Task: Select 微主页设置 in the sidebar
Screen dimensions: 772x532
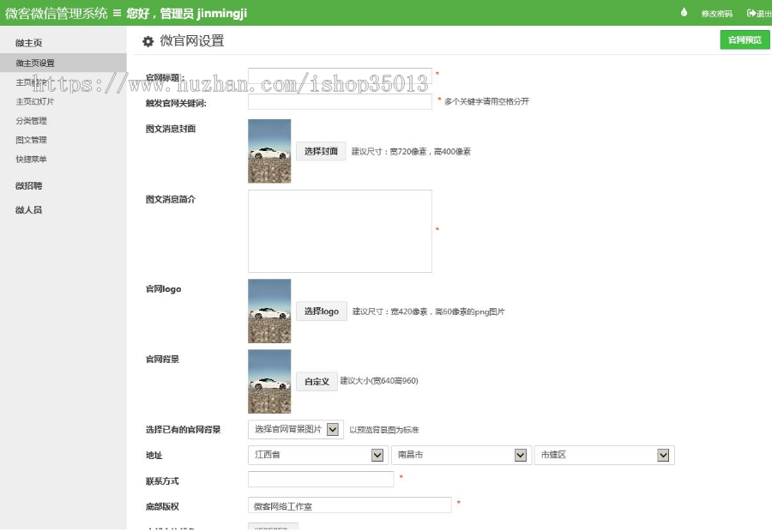Action: (34, 62)
